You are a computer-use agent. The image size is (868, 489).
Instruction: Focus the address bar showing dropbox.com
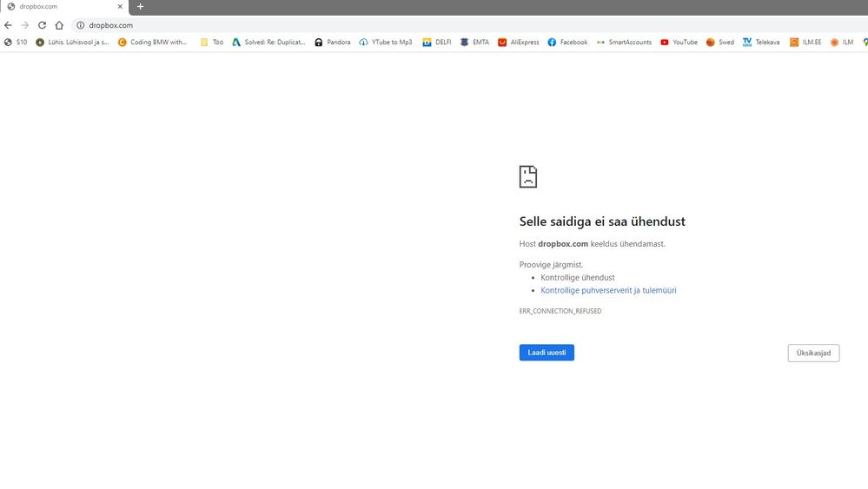pyautogui.click(x=471, y=25)
